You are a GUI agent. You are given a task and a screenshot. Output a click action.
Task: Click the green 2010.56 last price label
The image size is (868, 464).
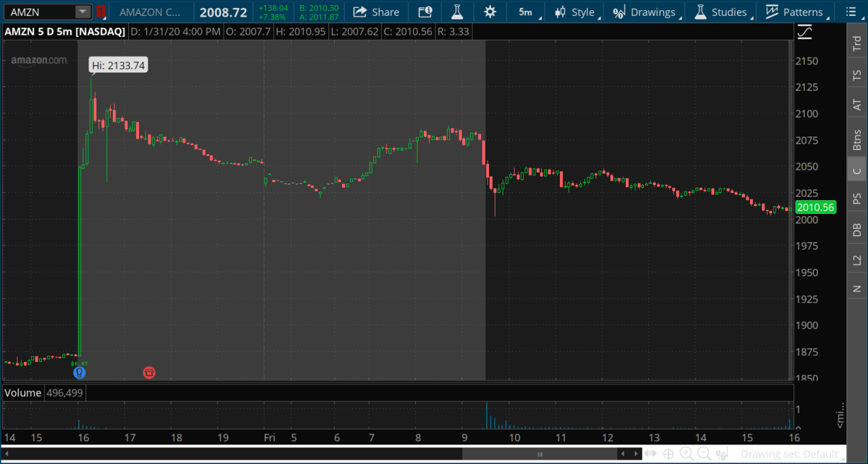[815, 207]
